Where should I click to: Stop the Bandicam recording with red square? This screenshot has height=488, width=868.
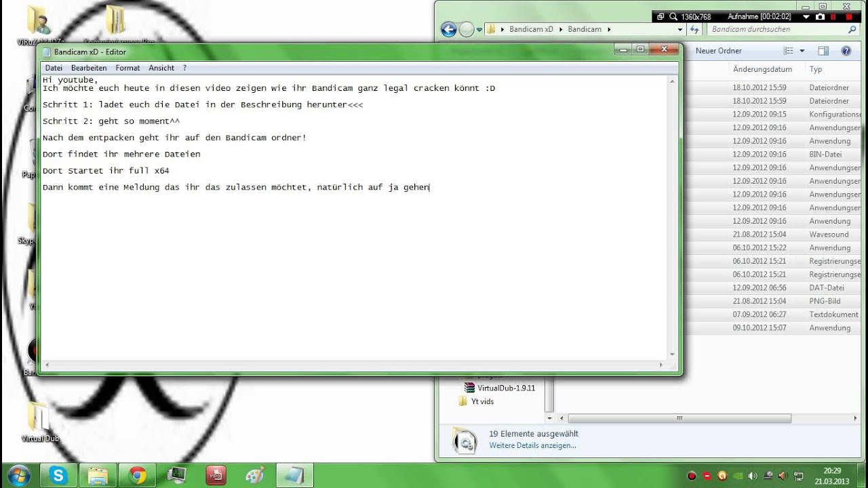[x=849, y=16]
